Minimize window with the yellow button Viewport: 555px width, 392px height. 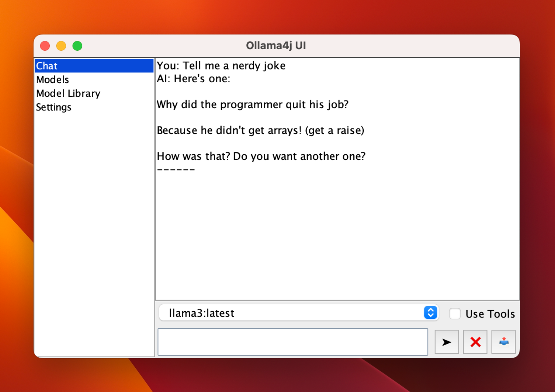tap(61, 46)
